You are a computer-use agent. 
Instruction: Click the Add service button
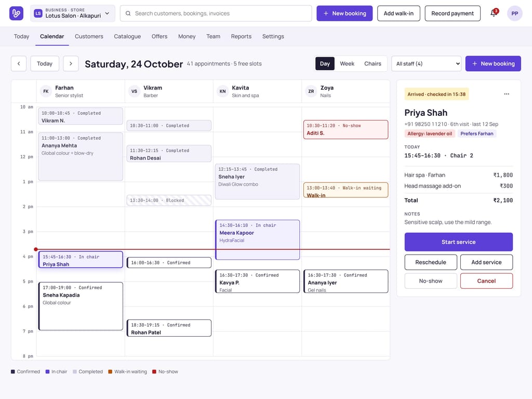(x=486, y=262)
